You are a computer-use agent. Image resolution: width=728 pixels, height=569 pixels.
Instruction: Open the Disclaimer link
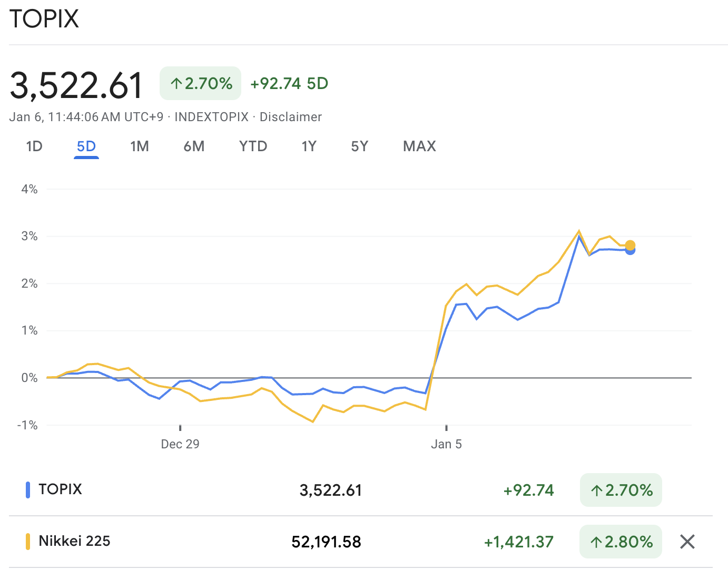(x=290, y=117)
